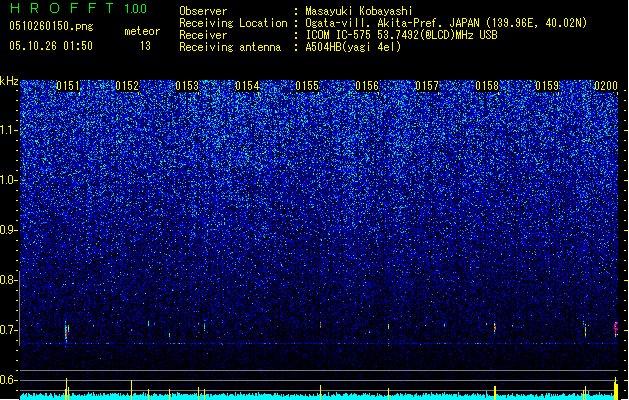This screenshot has width=629, height=400.
Task: Click the file name 0510260150.png
Action: (51, 26)
